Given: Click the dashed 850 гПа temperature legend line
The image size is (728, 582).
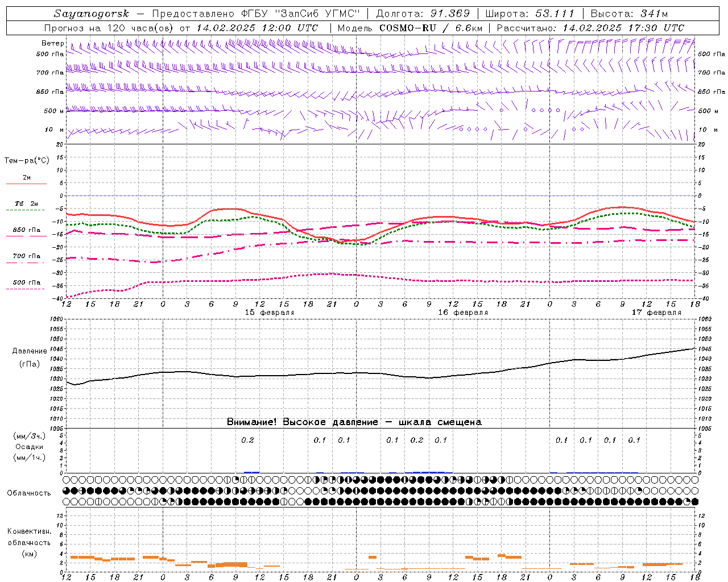Looking at the screenshot, I should coord(27,236).
